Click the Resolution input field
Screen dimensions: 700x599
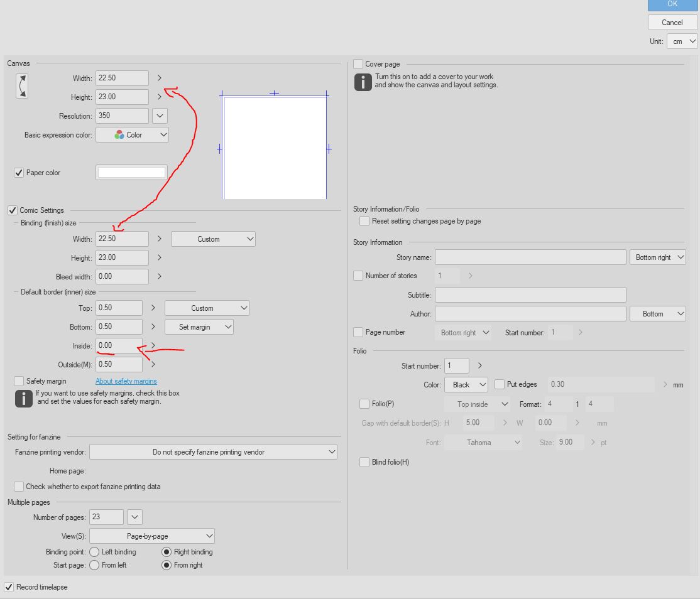point(122,116)
